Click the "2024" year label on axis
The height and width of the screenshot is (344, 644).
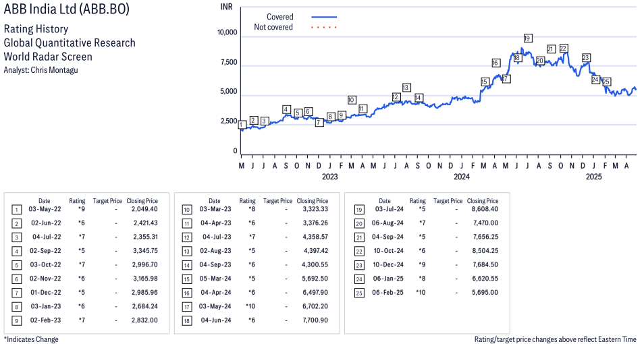point(462,177)
